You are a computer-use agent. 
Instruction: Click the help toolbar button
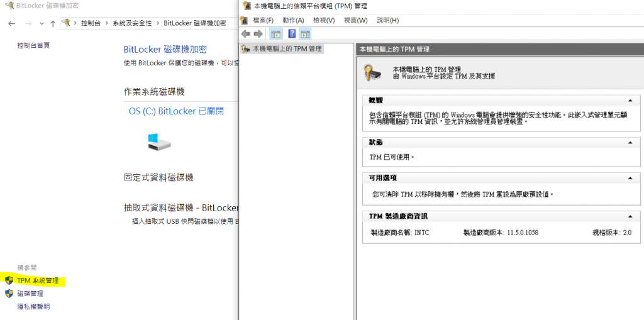tap(292, 34)
